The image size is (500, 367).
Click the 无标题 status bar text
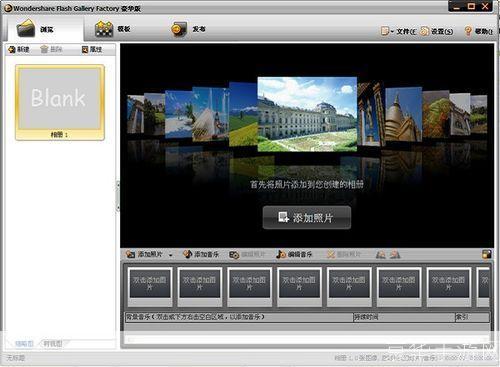coord(16,358)
